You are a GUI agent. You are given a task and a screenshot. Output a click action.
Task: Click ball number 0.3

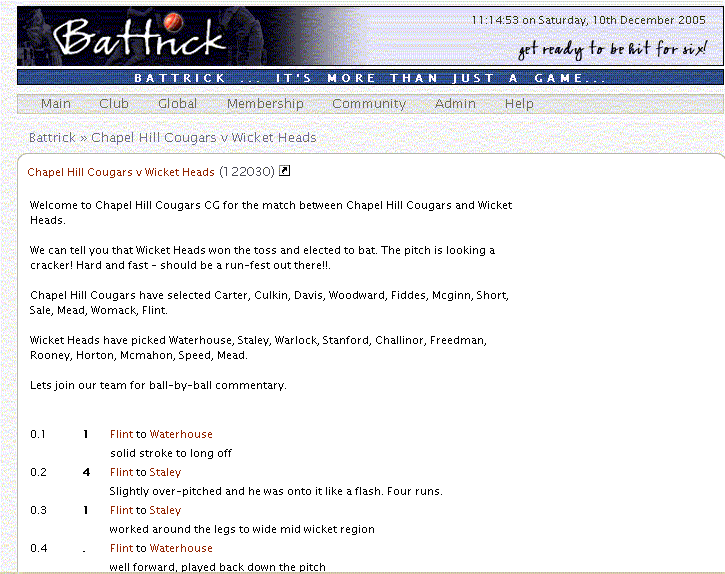coord(38,510)
